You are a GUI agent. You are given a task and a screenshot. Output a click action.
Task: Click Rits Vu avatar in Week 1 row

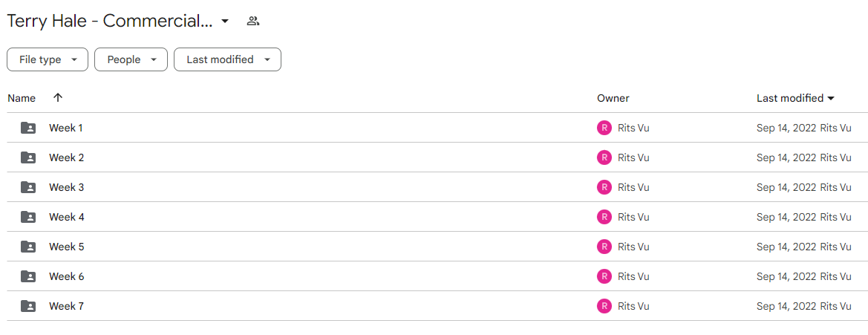[604, 128]
